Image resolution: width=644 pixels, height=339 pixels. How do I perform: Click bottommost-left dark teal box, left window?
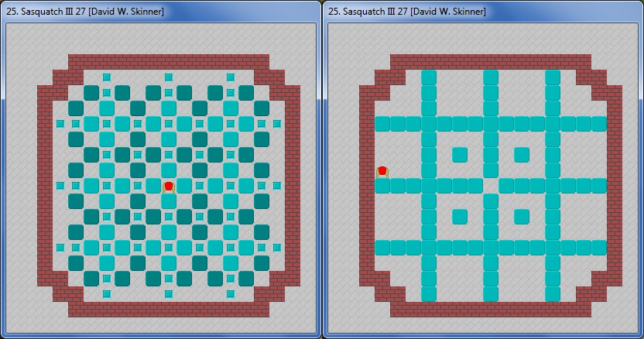[x=91, y=279]
